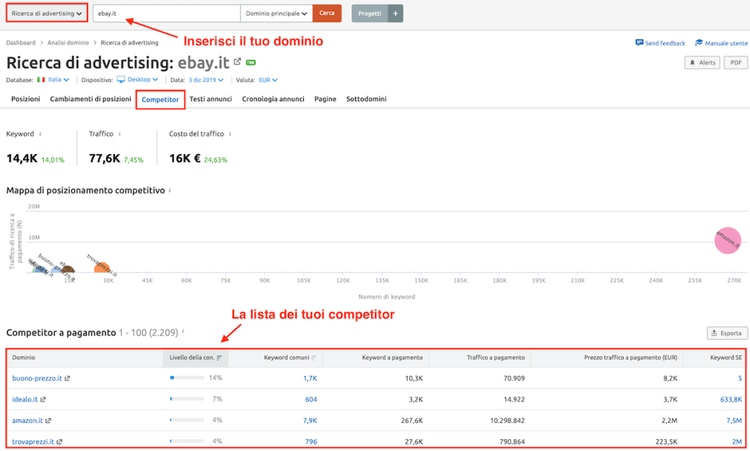The image size is (750, 451).
Task: Click info icon next to Costo del traffico
Action: [x=230, y=134]
